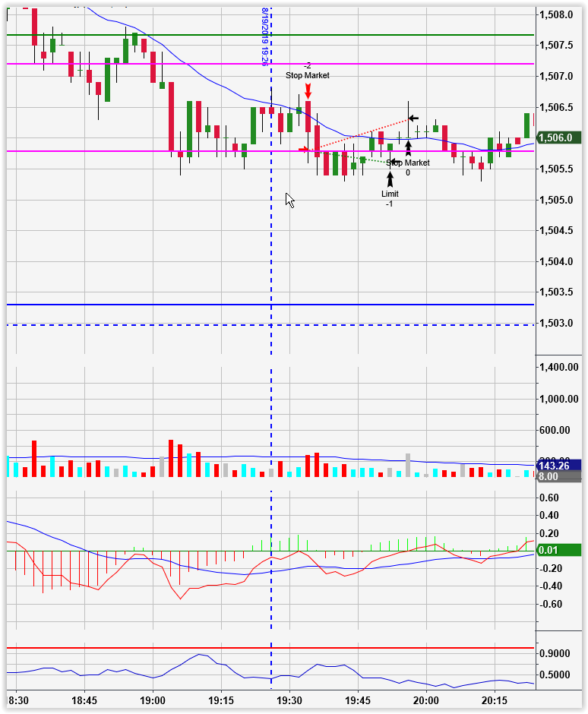This screenshot has height=714, width=588.
Task: Select the red right-pointing entry arrow on the lower magenta line
Action: pos(304,149)
